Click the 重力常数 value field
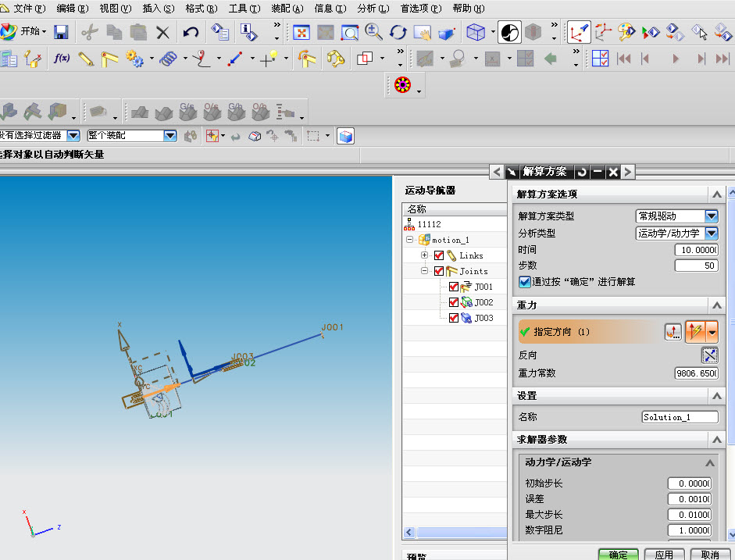Screen dimensions: 735x560 pos(696,373)
